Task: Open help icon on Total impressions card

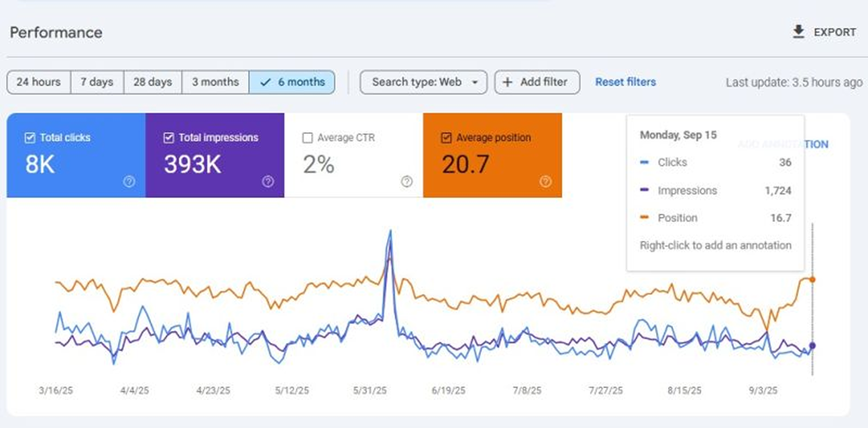Action: pos(268,181)
